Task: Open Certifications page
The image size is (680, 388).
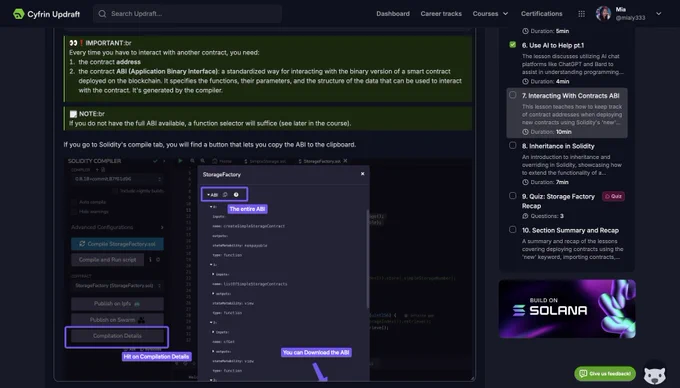Action: 541,14
